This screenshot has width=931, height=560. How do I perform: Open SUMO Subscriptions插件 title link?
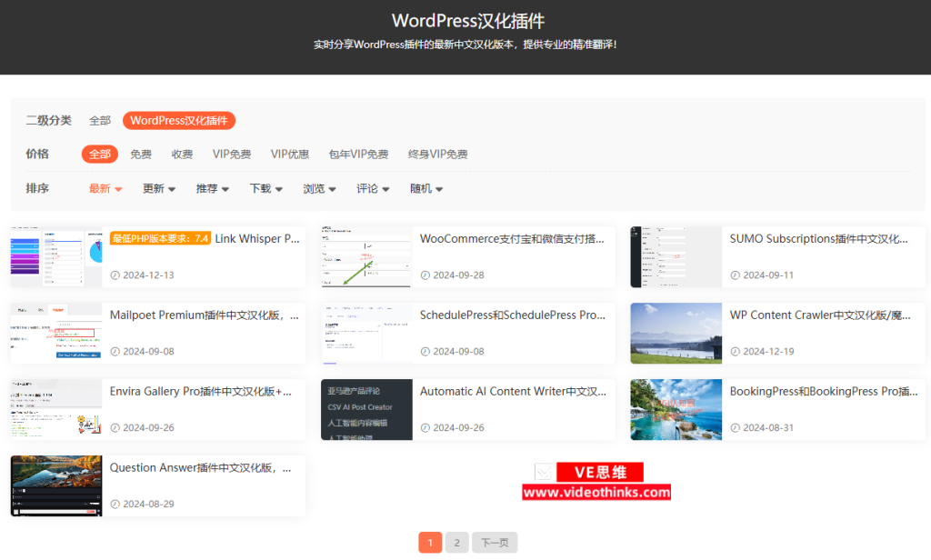[x=819, y=239]
